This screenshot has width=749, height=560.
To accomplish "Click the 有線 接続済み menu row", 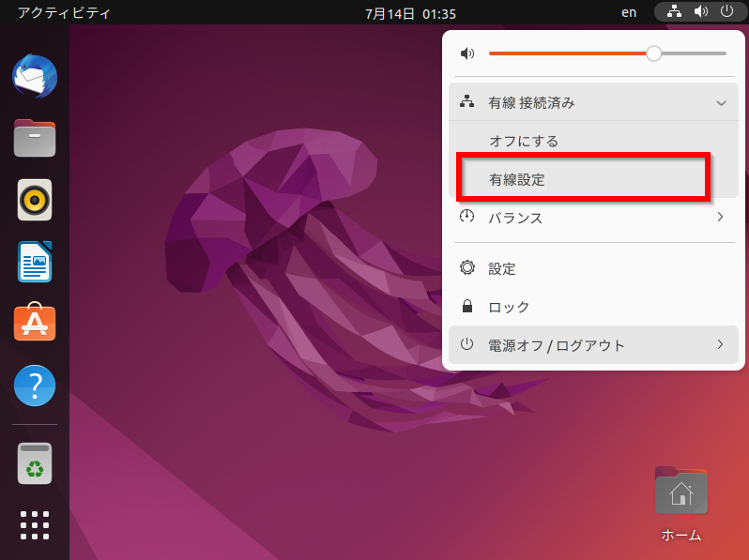I will (593, 102).
